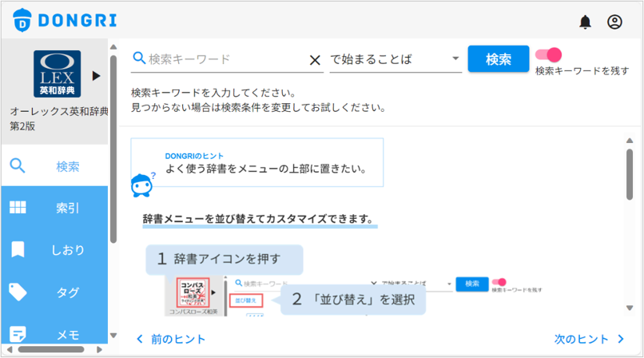
Task: Click sidebar vertical scrollbar thumb
Action: tap(113, 149)
